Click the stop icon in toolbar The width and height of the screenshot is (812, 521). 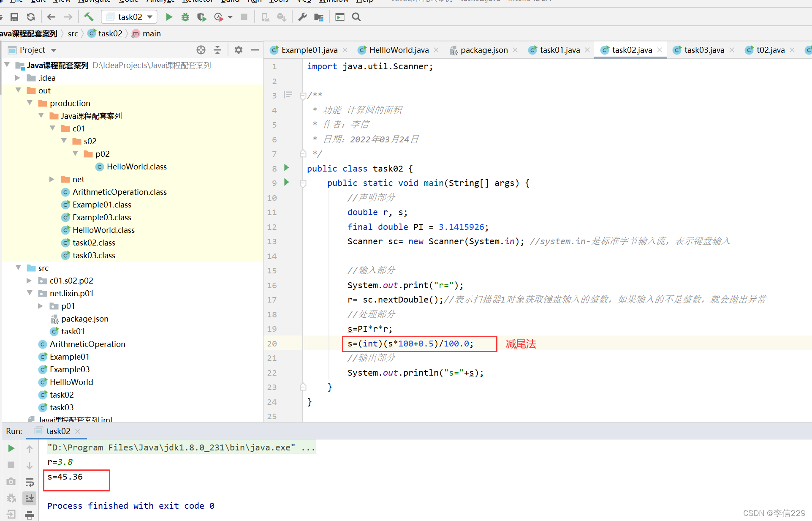pos(244,17)
